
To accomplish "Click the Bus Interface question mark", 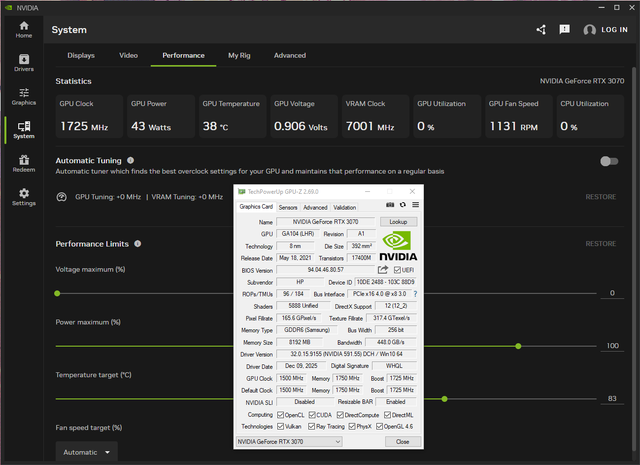I will tap(415, 294).
